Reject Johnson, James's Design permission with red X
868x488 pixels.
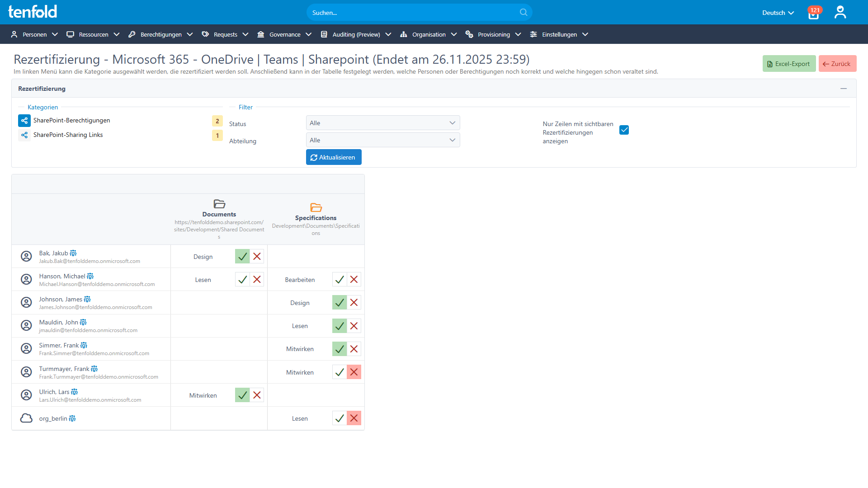click(x=354, y=302)
